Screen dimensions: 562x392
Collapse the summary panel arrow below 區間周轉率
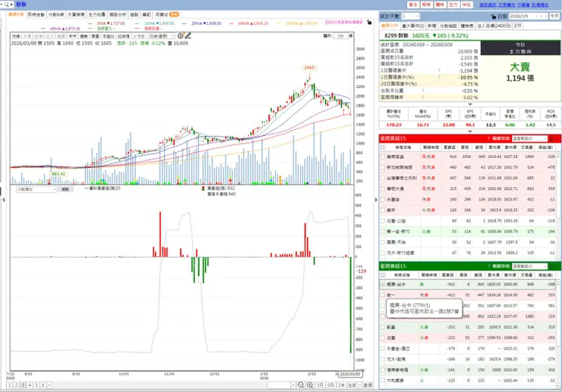coord(470,104)
